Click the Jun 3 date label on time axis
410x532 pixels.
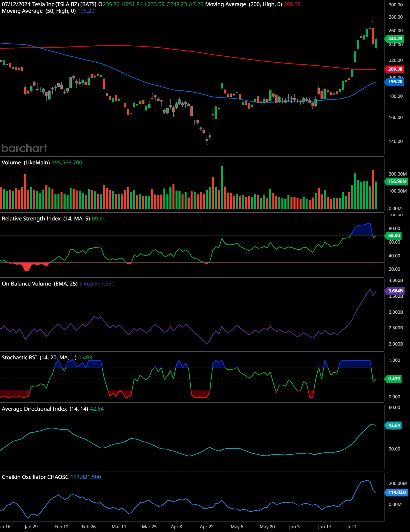[294, 527]
